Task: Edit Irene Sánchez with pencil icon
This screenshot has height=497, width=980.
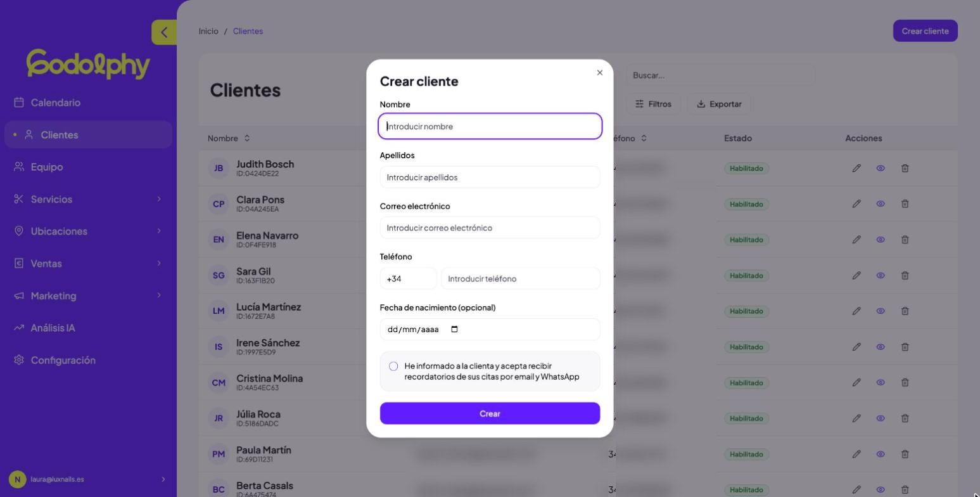Action: pos(856,347)
